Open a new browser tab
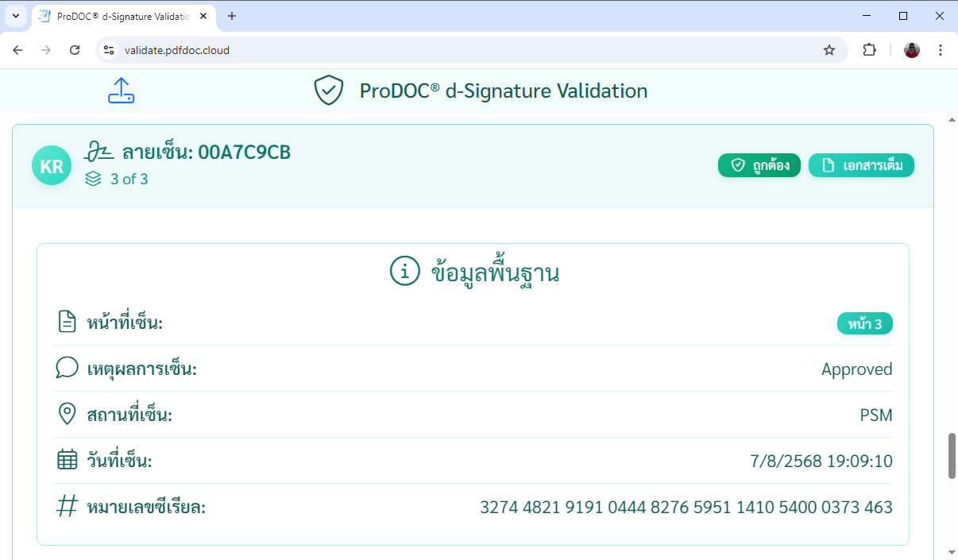 pyautogui.click(x=232, y=16)
